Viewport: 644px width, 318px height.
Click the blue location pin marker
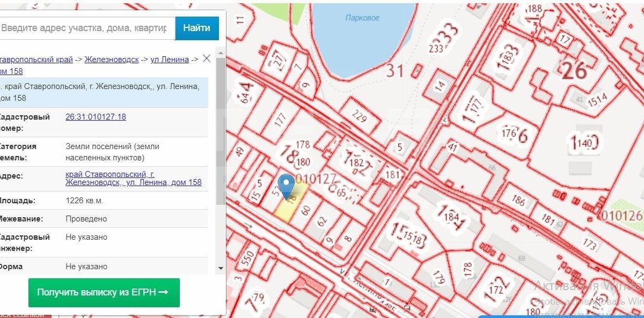pyautogui.click(x=288, y=183)
